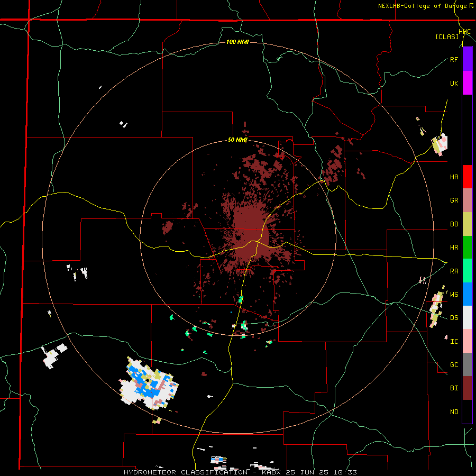Click the HA legend label

coord(454,177)
